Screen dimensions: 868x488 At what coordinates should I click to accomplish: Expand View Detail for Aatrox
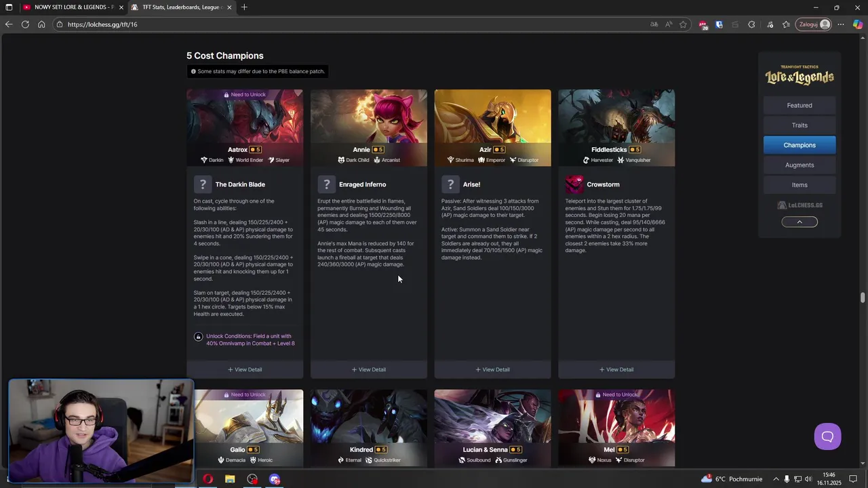(245, 369)
